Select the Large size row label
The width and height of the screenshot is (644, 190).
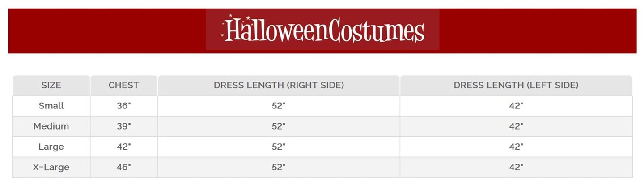click(x=51, y=147)
